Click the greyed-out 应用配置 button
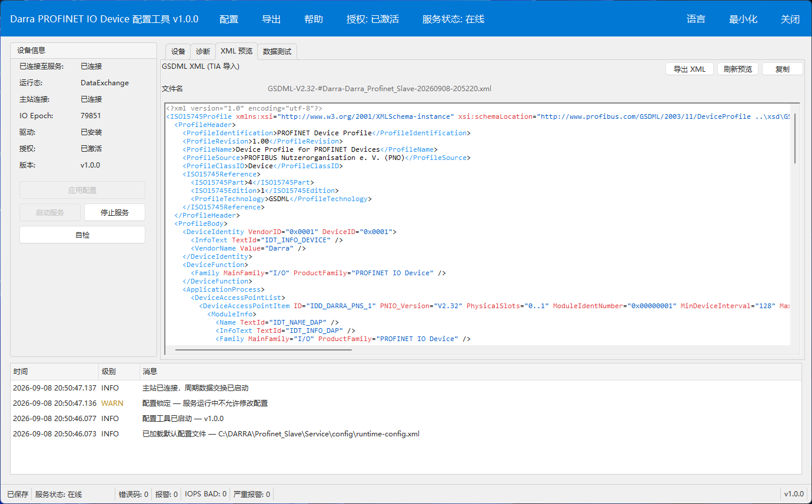The image size is (812, 504). click(x=82, y=190)
